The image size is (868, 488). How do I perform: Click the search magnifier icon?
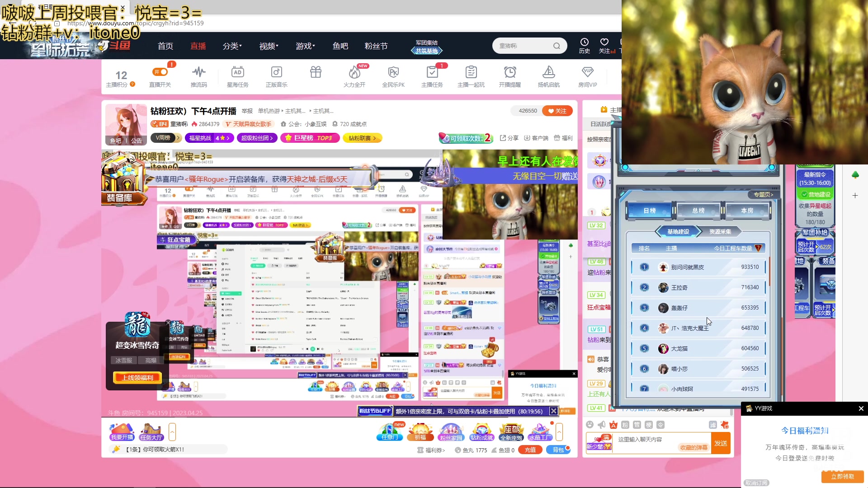[x=557, y=46]
